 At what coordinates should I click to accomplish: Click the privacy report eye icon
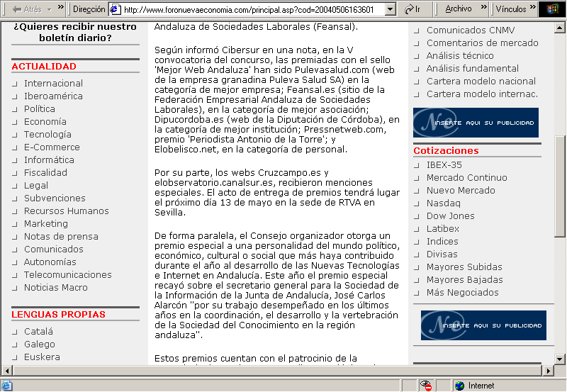tap(426, 386)
